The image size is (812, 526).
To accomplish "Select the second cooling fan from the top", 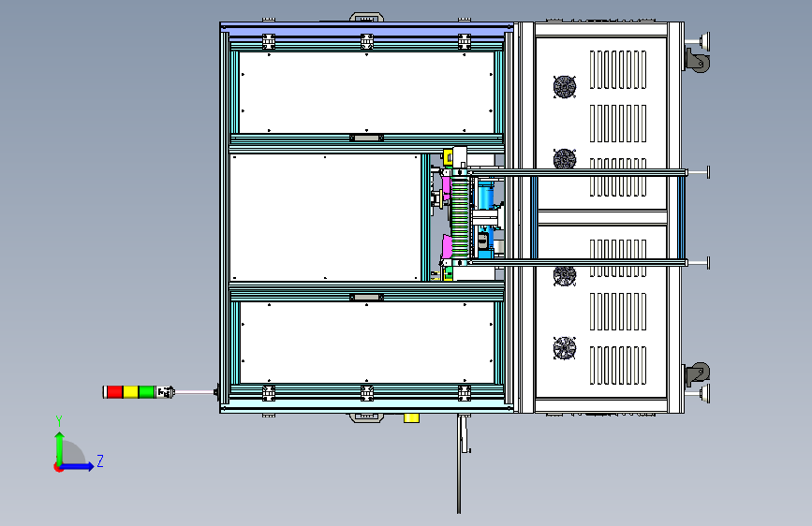I will [565, 158].
